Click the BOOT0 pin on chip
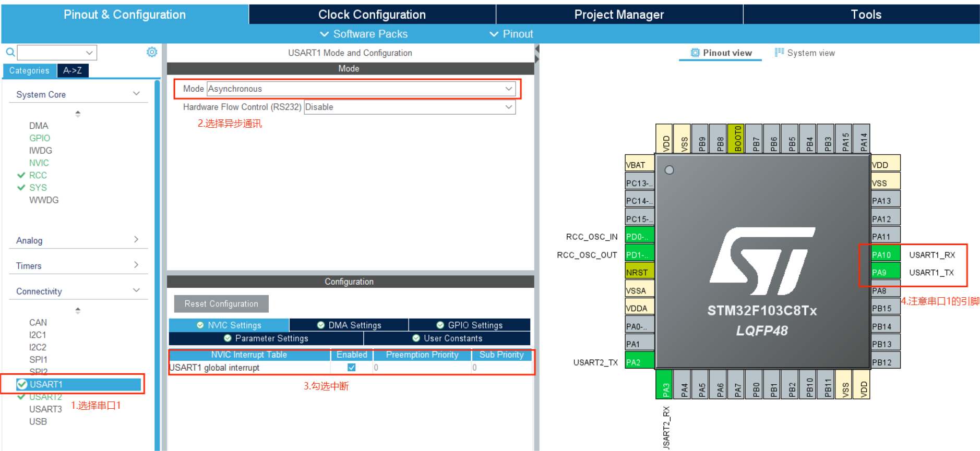 pos(736,139)
